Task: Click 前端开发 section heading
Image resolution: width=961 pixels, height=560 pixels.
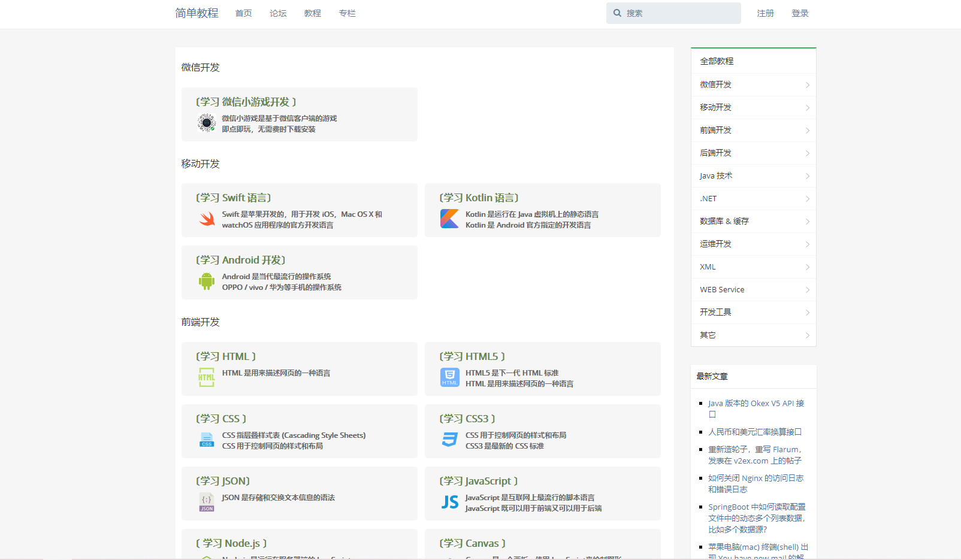Action: coord(201,322)
